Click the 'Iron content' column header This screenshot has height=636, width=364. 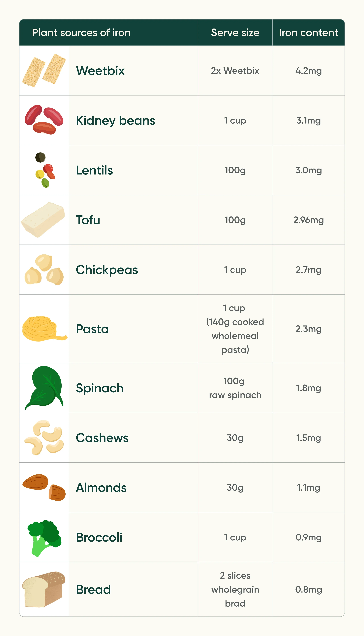[x=308, y=33]
